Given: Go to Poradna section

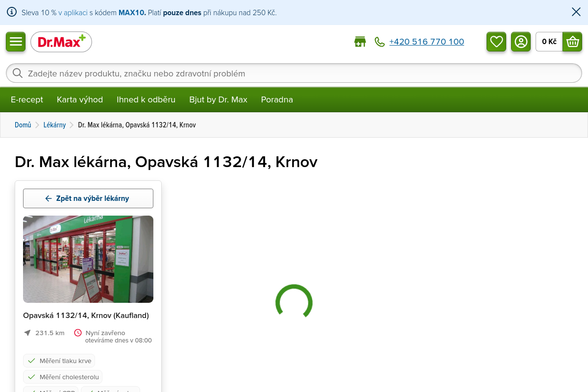Looking at the screenshot, I should (277, 99).
